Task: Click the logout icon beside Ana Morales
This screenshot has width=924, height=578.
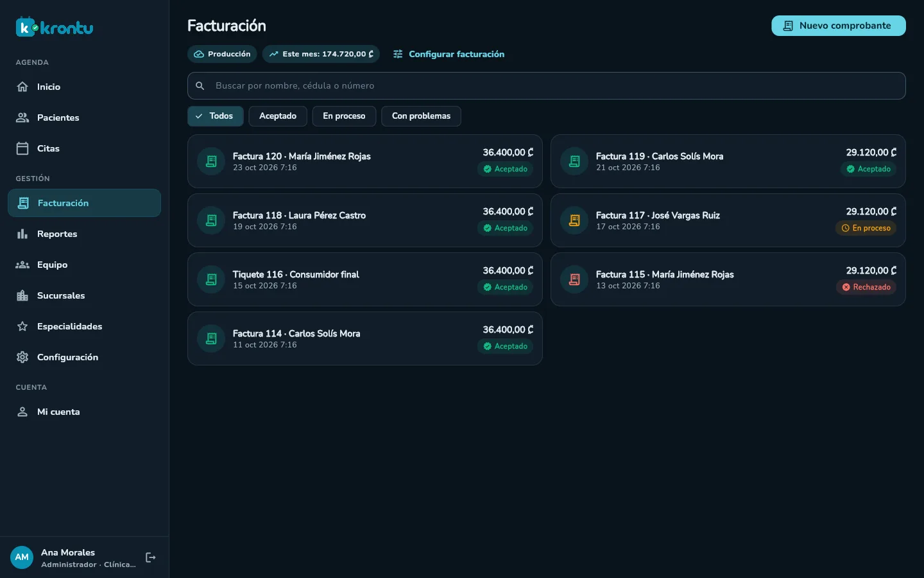Action: click(x=151, y=557)
